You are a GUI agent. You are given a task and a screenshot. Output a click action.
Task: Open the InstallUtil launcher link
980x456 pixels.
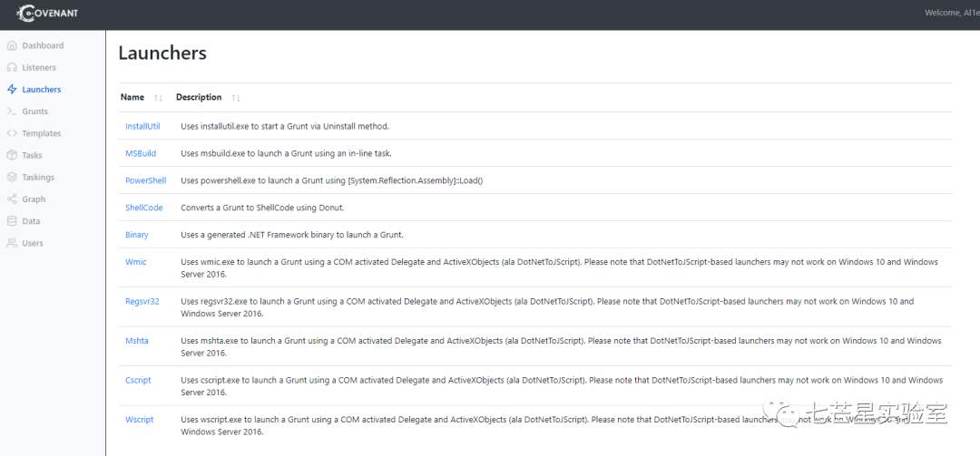click(142, 126)
